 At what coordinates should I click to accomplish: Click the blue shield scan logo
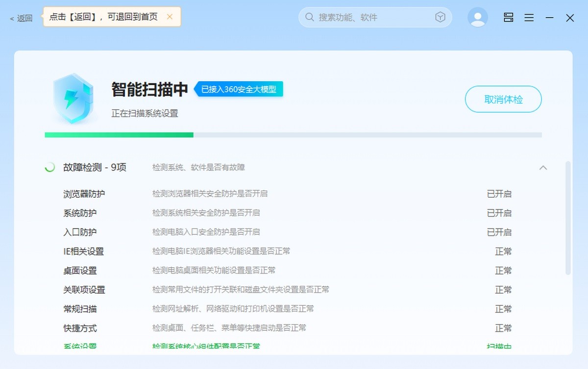pos(73,99)
